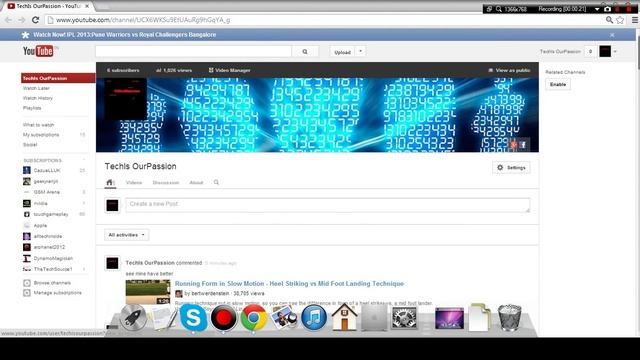Open What to watch
Image resolution: width=640 pixels, height=360 pixels.
(39, 125)
